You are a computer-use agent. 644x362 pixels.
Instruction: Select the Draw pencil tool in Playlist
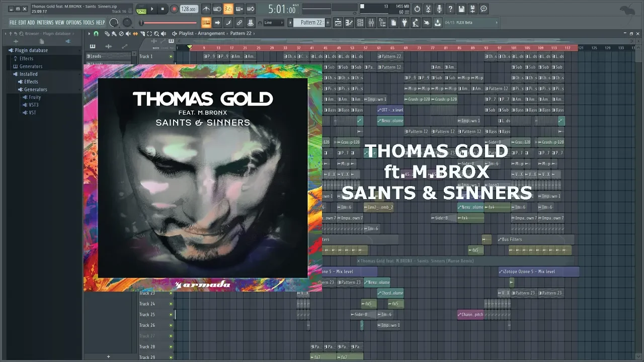click(107, 34)
